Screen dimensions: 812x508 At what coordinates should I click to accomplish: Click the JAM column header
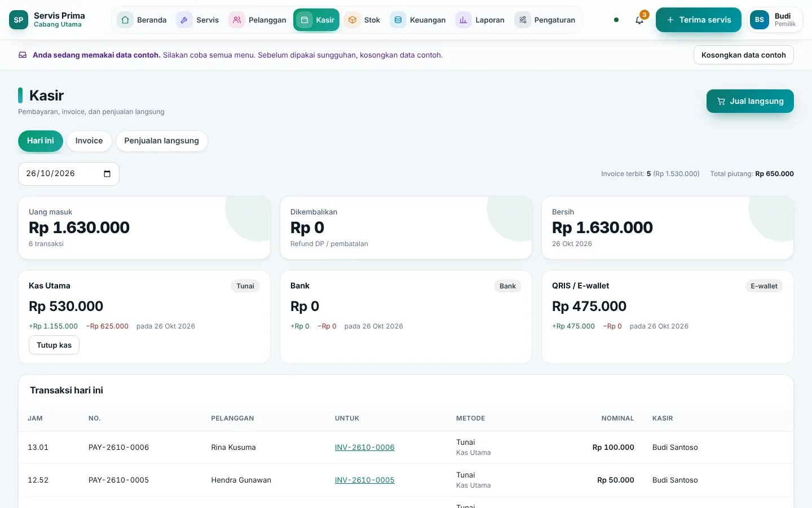tap(35, 418)
